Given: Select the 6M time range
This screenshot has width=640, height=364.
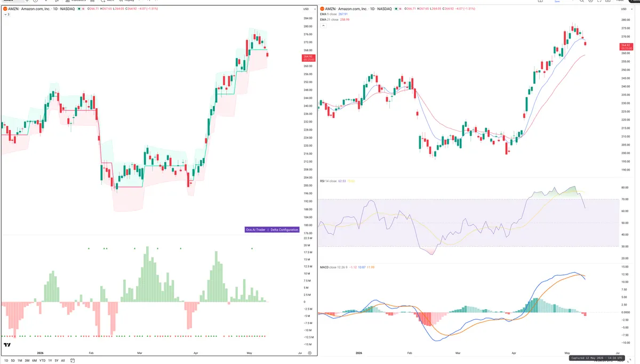Looking at the screenshot, I should pyautogui.click(x=34, y=360).
